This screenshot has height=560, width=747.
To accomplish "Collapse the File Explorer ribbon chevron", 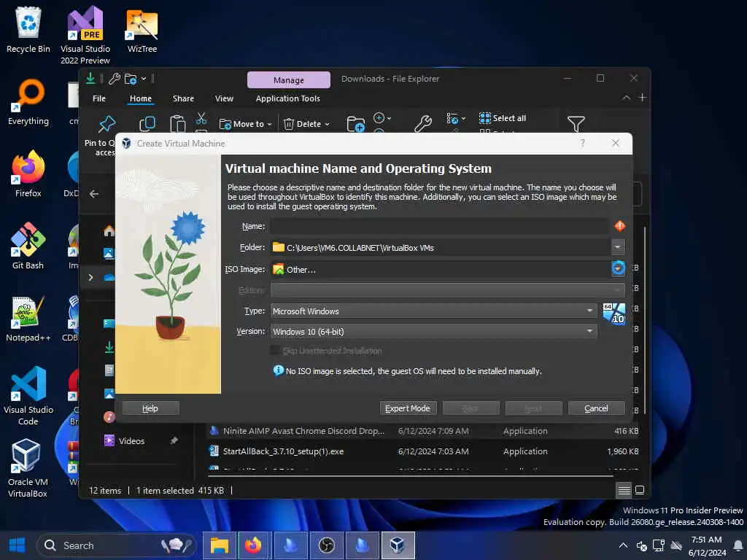I will 627,98.
